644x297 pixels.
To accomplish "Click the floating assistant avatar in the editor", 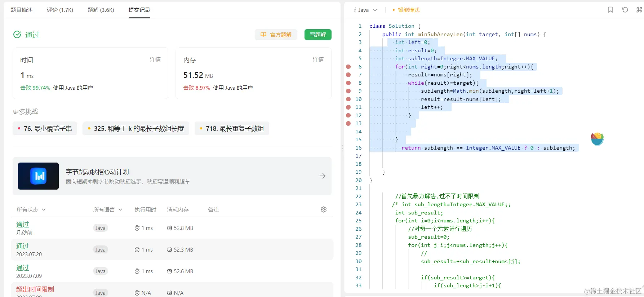I will (597, 139).
